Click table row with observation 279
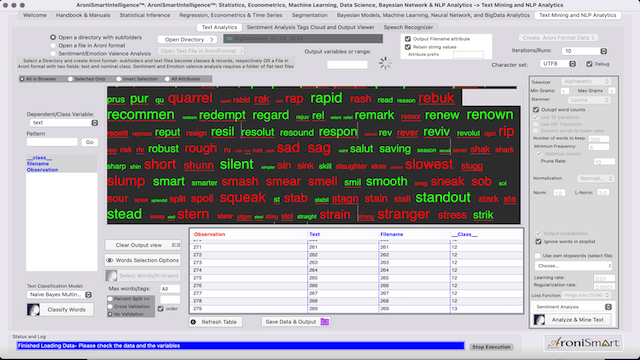The image size is (640, 360). (x=356, y=309)
